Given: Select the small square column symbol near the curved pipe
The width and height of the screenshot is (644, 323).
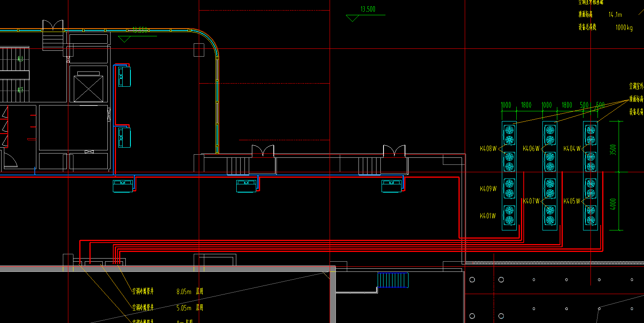Looking at the screenshot, I should click(x=199, y=50).
